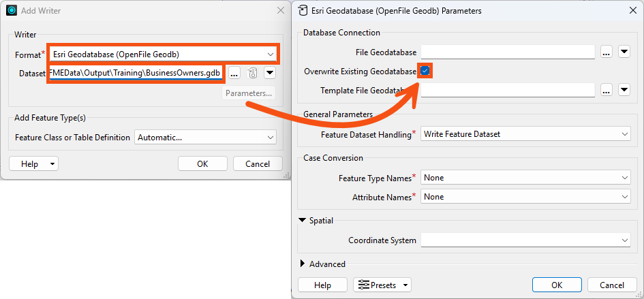The image size is (644, 299).
Task: Open the Attribute Names case conversion dropdown
Action: [x=525, y=197]
